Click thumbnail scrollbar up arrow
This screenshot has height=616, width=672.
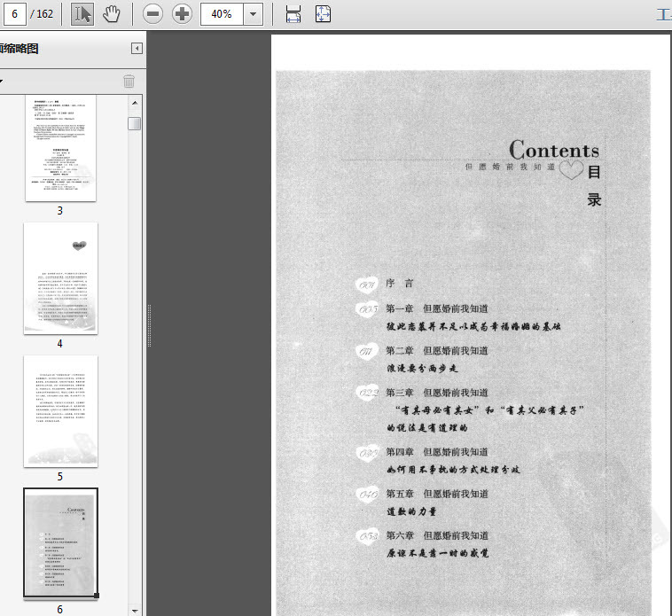[135, 103]
